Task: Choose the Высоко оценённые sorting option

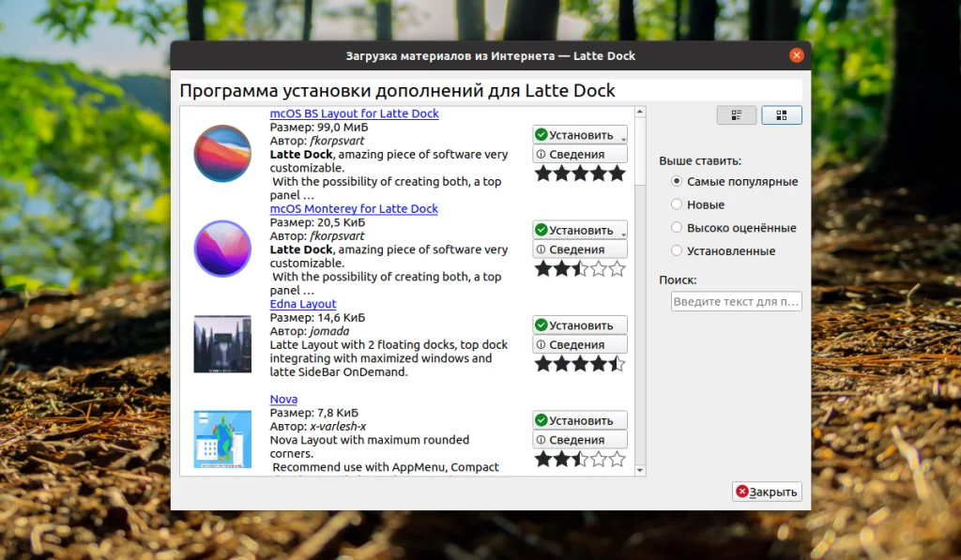Action: pos(676,227)
